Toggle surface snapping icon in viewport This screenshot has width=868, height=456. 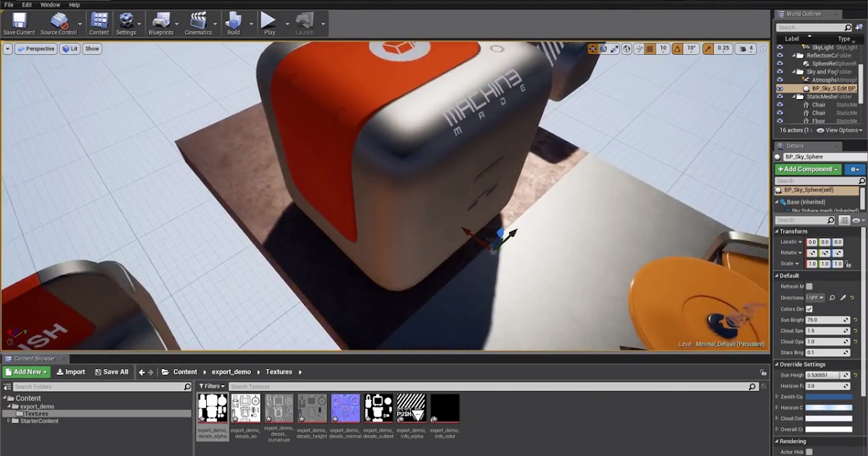pos(639,48)
